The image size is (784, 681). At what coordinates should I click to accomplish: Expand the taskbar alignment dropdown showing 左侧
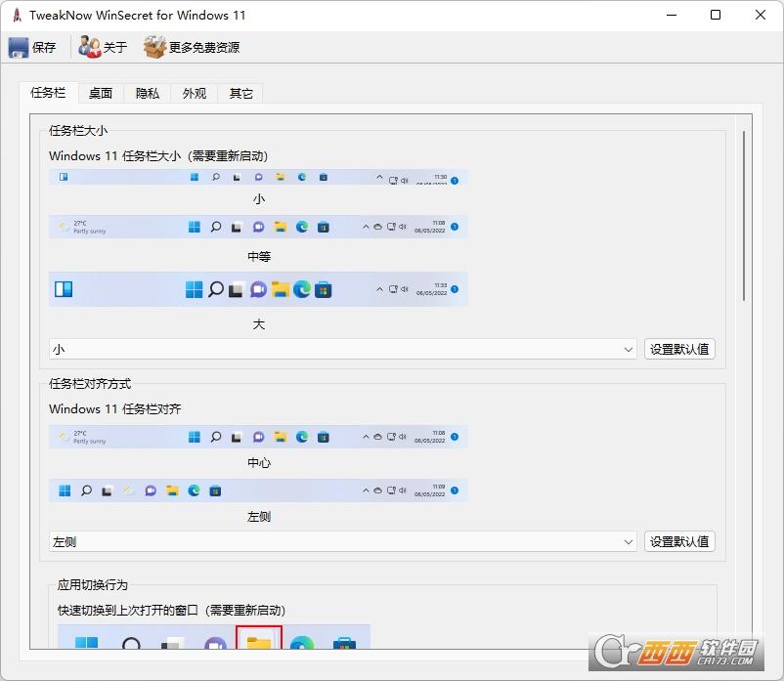[342, 541]
